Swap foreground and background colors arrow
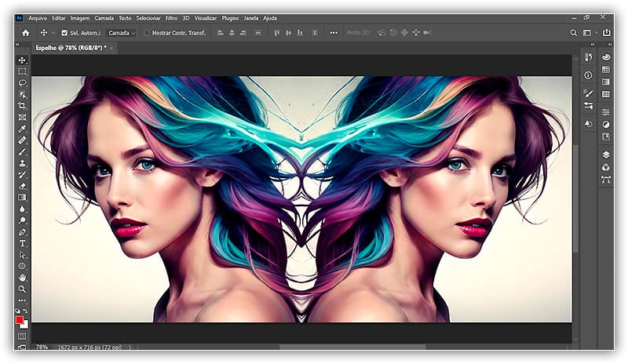Viewport: 628px width, 364px height. (26, 311)
